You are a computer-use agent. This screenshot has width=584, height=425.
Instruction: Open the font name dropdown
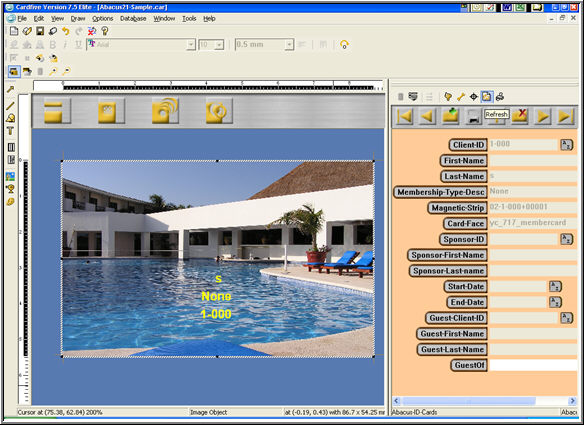click(x=190, y=45)
